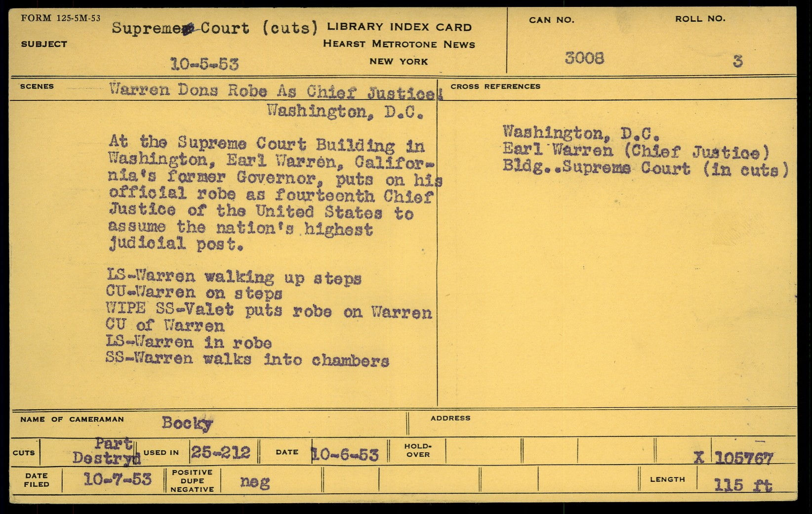Click the shot "LS-Warren in robe"
Image resolution: width=812 pixels, height=514 pixels.
189,342
